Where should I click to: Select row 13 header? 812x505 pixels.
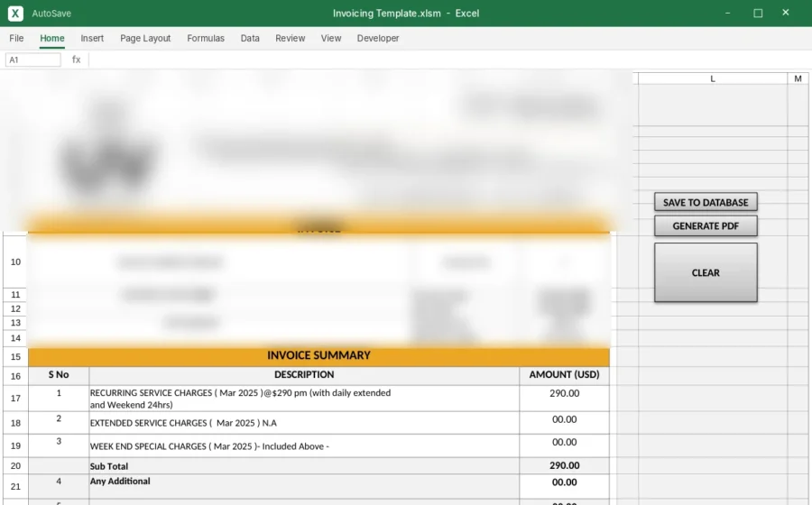(15, 323)
